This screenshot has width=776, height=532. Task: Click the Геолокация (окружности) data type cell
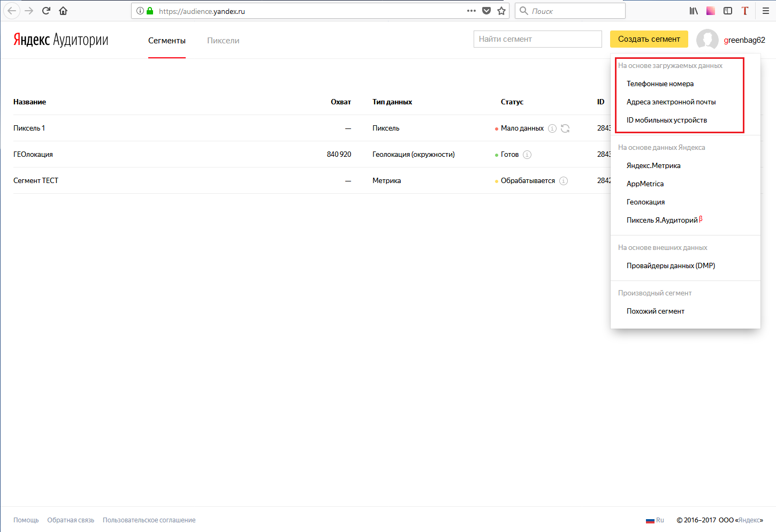coord(414,155)
